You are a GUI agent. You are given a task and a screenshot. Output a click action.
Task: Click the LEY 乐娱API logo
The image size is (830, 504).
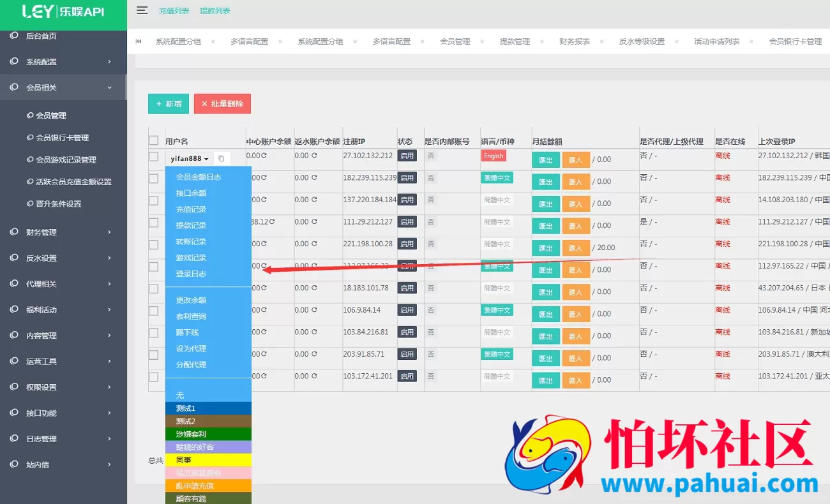[x=63, y=11]
